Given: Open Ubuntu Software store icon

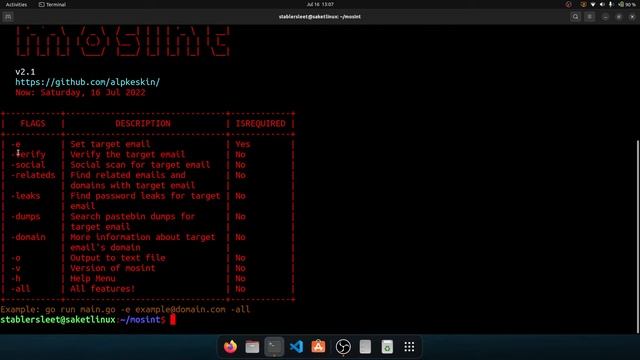Looking at the screenshot, I should coord(318,347).
